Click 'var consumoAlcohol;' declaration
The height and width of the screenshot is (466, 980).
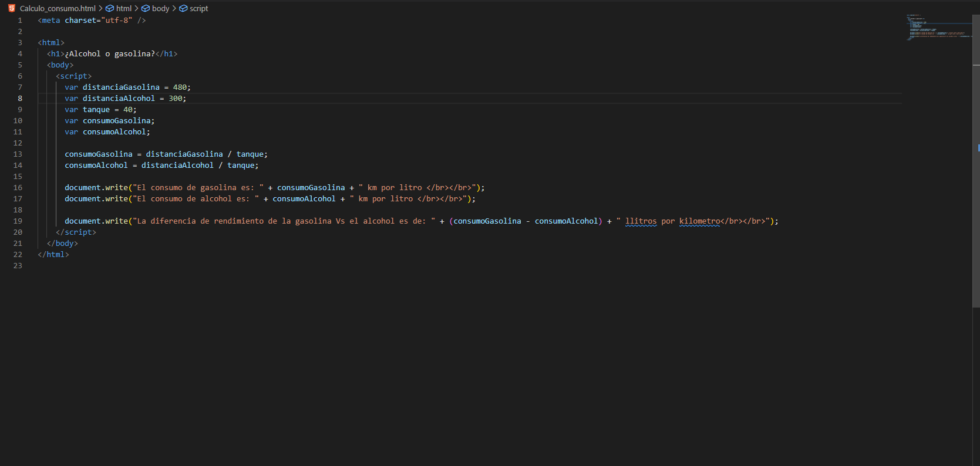coord(107,132)
